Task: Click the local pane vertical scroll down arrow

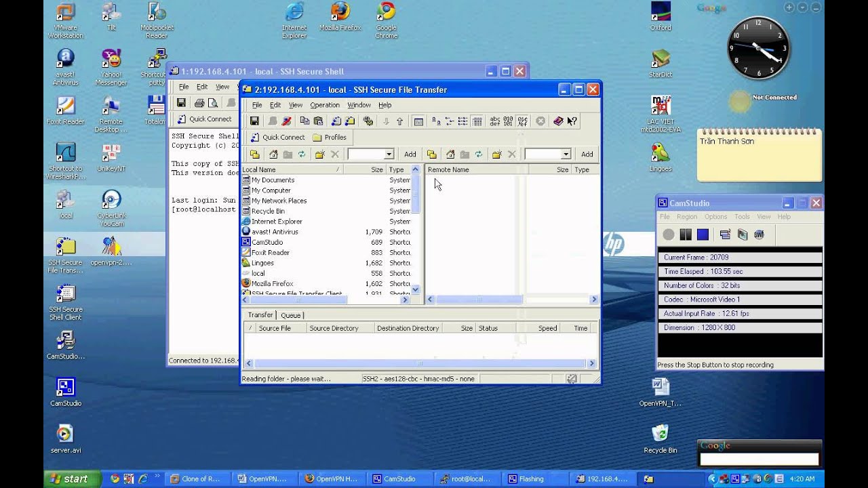Action: pyautogui.click(x=416, y=289)
